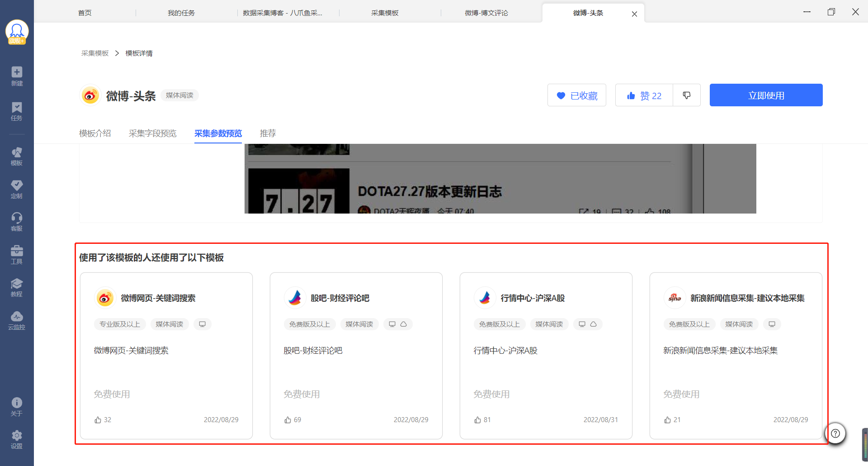Open the 股吧-财经评论吧 template card
Viewport: 868px width, 466px height.
[x=356, y=355]
